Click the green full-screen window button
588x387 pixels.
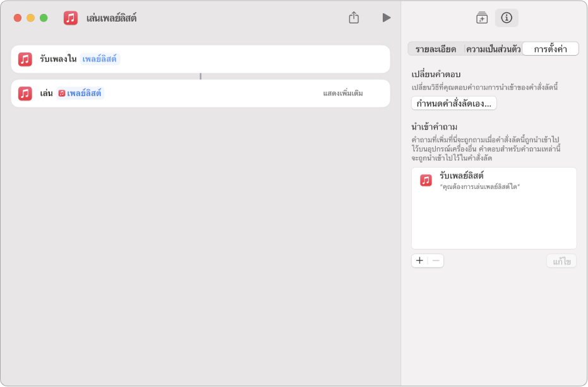(44, 18)
